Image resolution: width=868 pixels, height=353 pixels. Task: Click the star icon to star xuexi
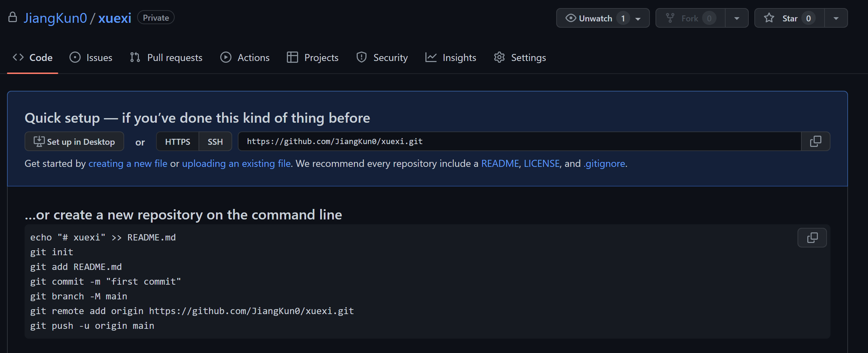pyautogui.click(x=769, y=18)
